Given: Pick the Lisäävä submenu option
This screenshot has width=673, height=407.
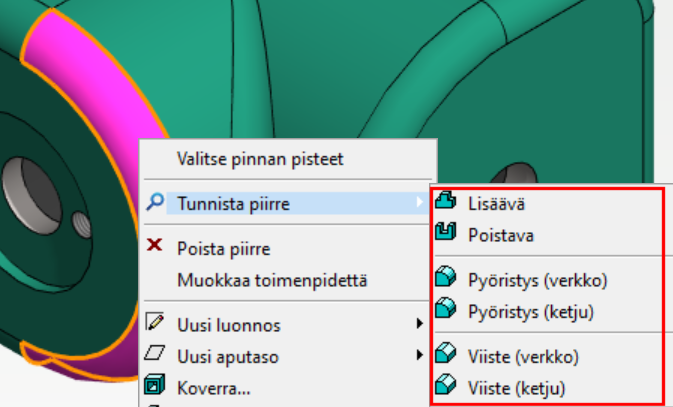Looking at the screenshot, I should click(x=495, y=203).
